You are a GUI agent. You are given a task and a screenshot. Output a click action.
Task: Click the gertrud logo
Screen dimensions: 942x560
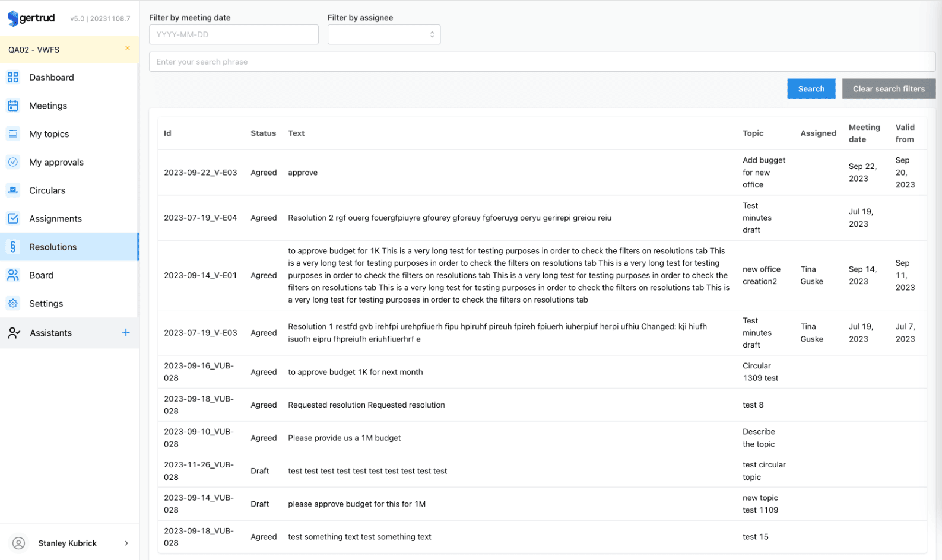[32, 18]
